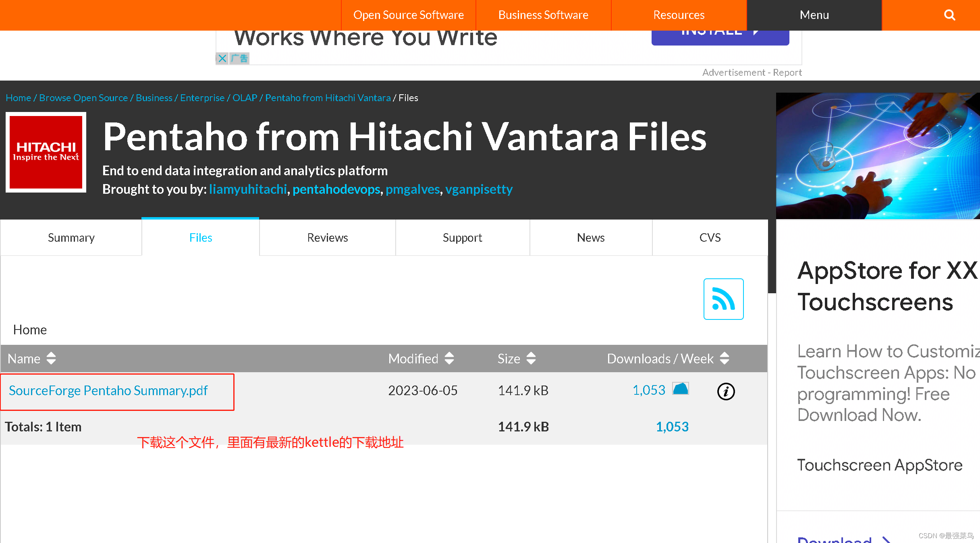
Task: Switch to the Reviews tab
Action: click(x=328, y=238)
